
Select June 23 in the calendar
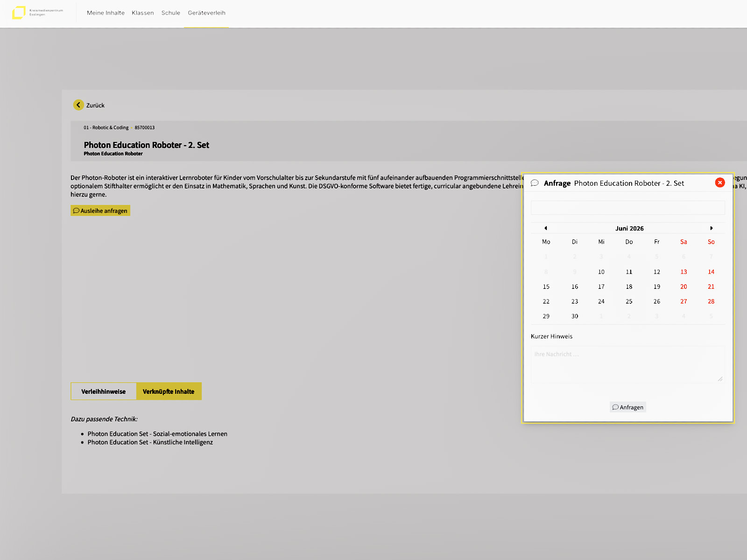pos(575,301)
